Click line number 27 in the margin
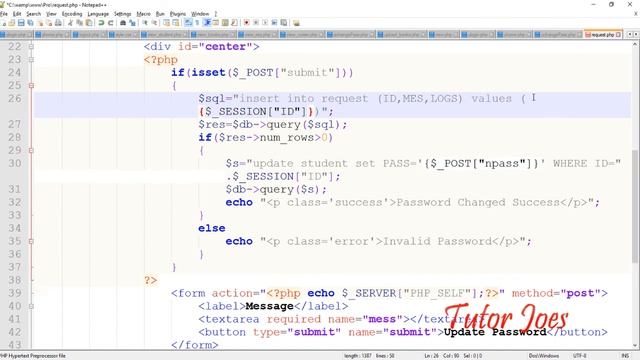The image size is (640, 360). (15, 124)
